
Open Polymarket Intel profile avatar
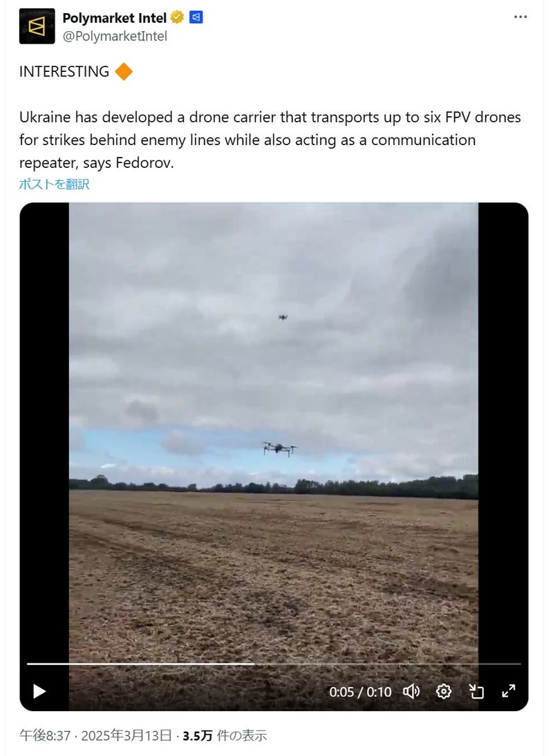pyautogui.click(x=37, y=26)
